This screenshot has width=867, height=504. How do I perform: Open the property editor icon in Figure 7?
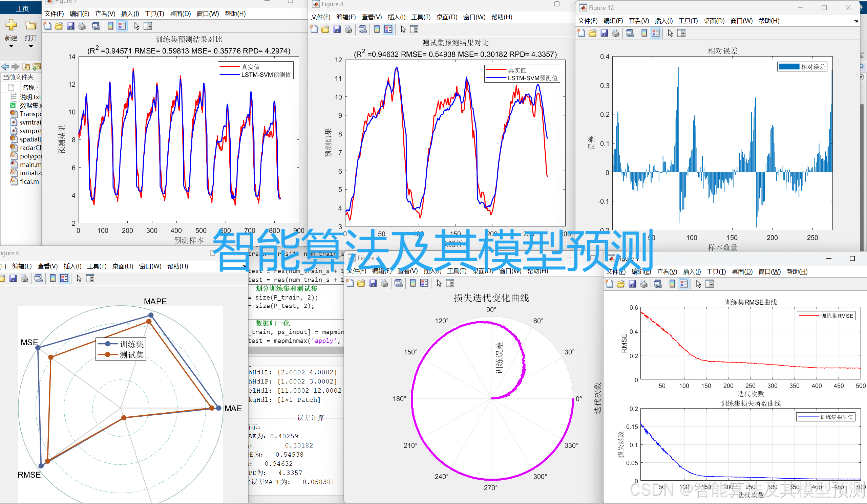point(148,26)
